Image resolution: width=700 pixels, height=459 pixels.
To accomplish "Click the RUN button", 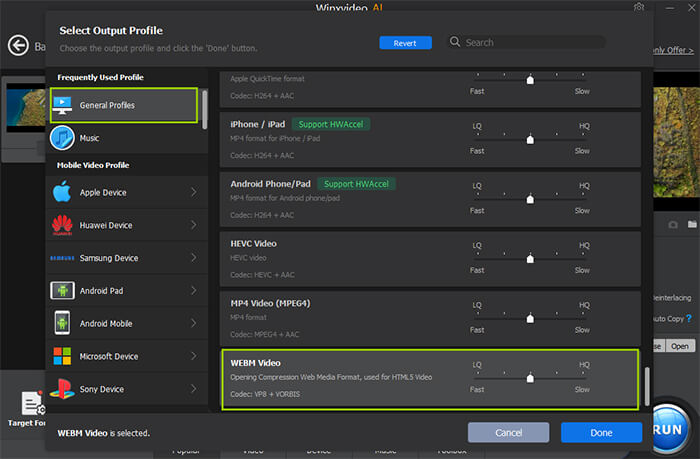I will (669, 429).
